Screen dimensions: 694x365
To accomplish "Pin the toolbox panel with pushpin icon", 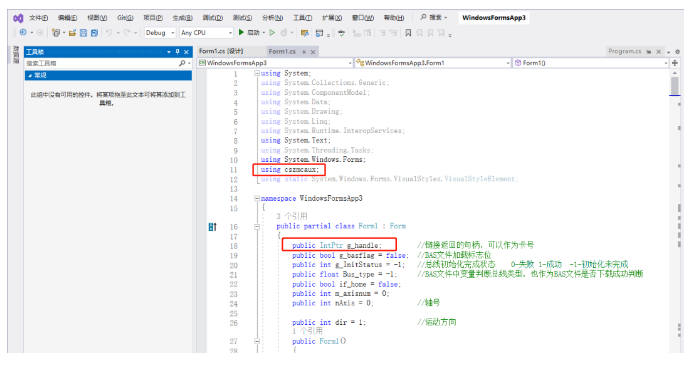I will (x=177, y=52).
